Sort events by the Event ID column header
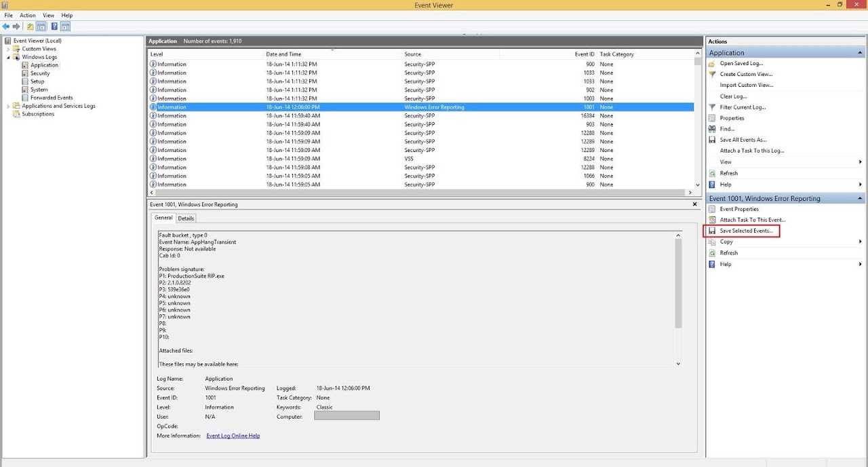The width and height of the screenshot is (868, 467). [548, 54]
